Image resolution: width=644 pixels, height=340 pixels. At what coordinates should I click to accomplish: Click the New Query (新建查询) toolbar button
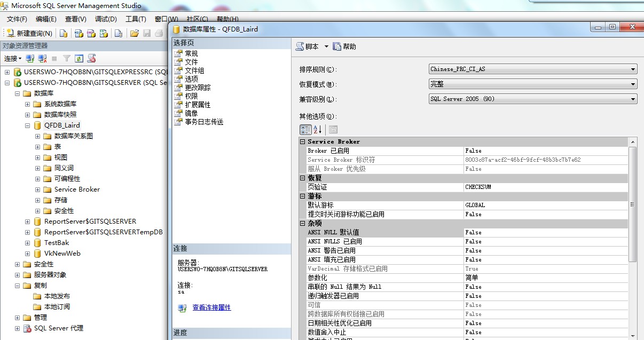tap(30, 33)
